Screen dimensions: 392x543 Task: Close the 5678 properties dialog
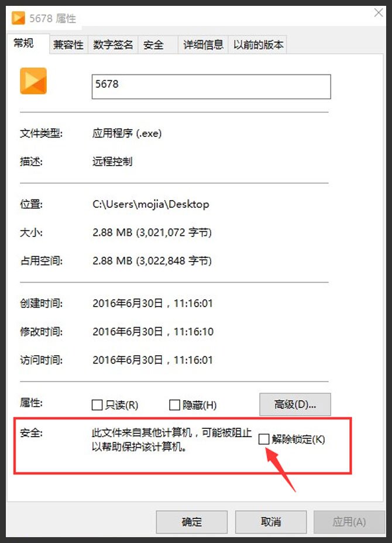click(379, 13)
